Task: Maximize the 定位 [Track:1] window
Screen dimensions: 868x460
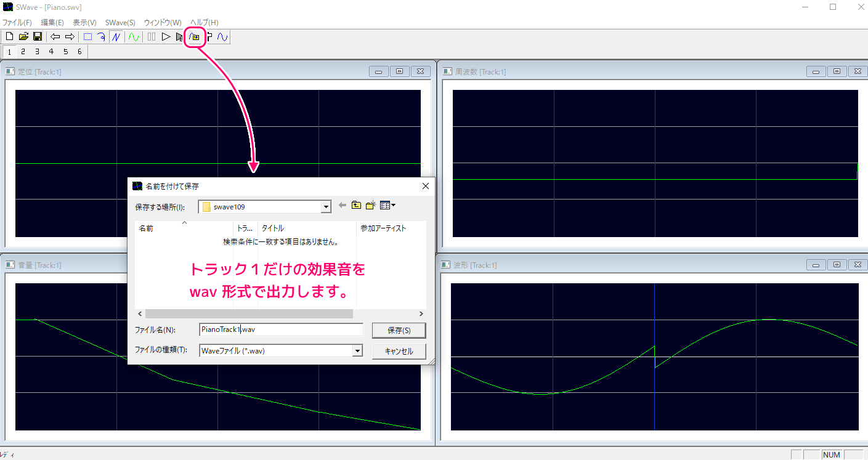Action: [399, 71]
